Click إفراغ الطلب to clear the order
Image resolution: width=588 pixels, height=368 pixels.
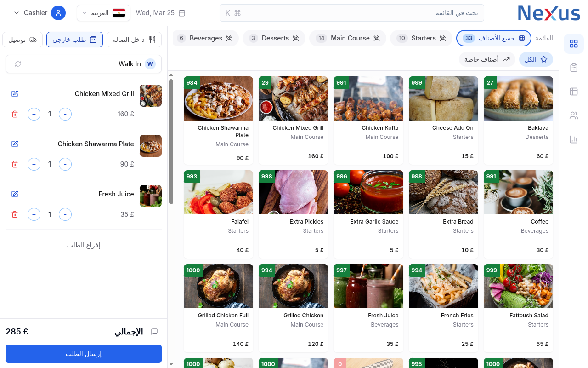84,245
